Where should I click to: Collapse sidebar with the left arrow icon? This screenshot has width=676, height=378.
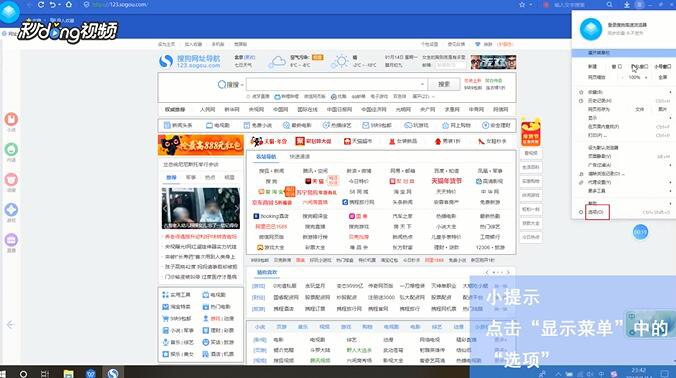(10, 325)
